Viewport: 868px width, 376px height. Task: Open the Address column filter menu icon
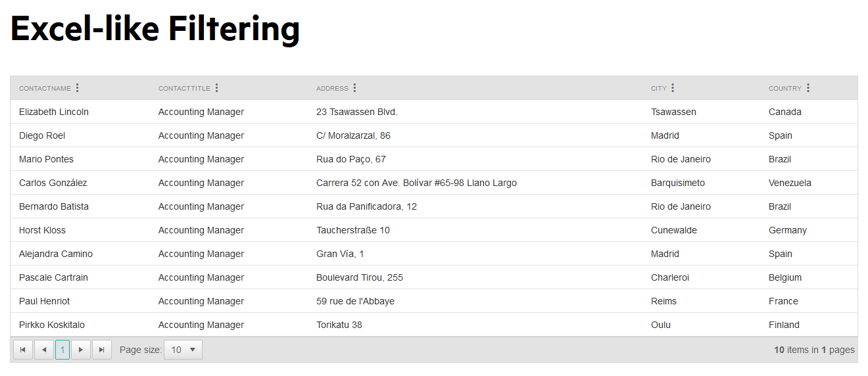355,88
